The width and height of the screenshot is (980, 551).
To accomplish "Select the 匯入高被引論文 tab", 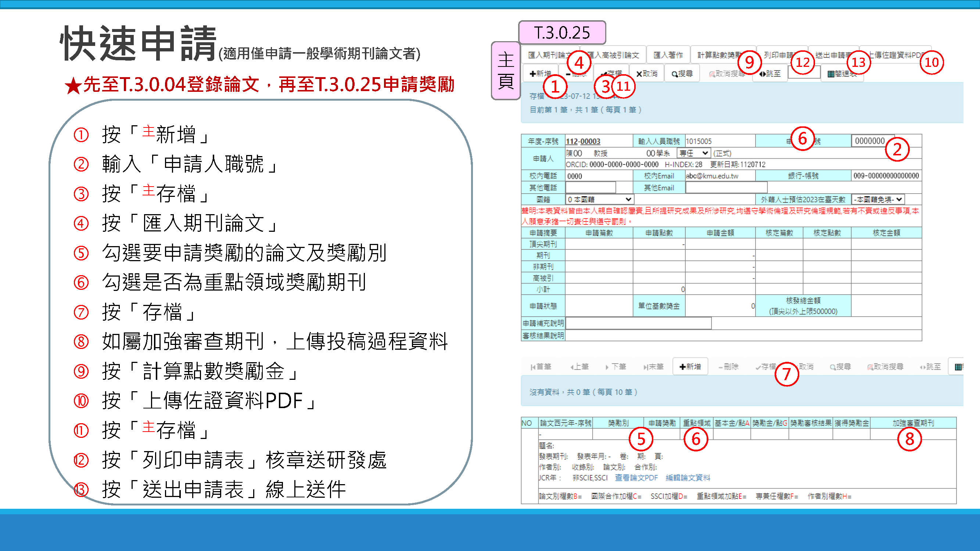I will [x=613, y=55].
